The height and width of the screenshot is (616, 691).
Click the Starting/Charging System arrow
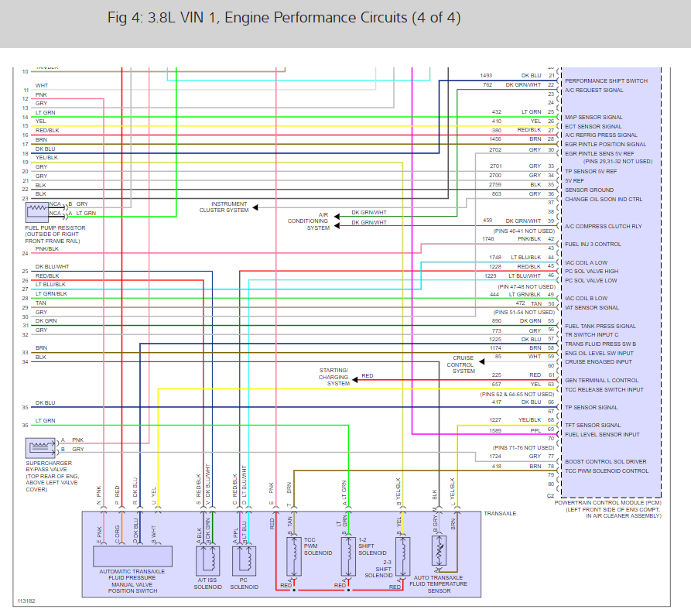355,380
